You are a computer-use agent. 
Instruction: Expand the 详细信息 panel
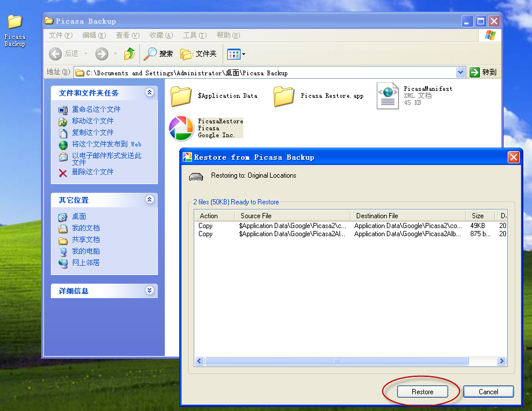[x=149, y=290]
